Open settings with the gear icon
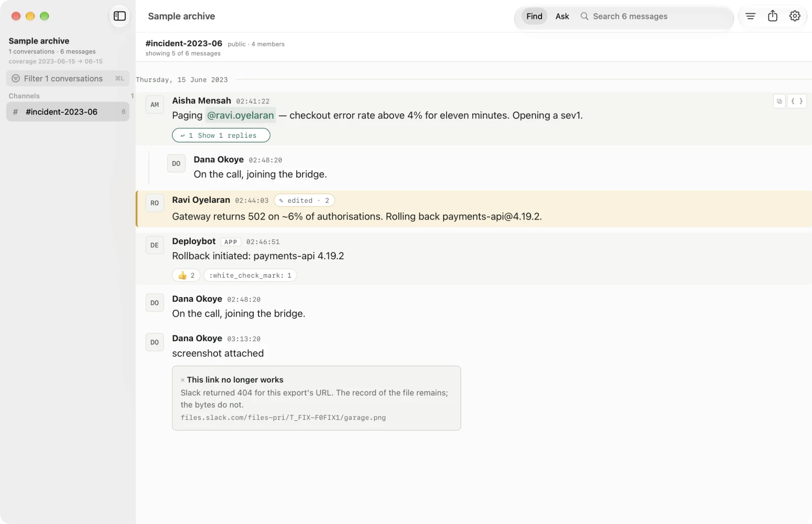The width and height of the screenshot is (812, 524). click(795, 16)
